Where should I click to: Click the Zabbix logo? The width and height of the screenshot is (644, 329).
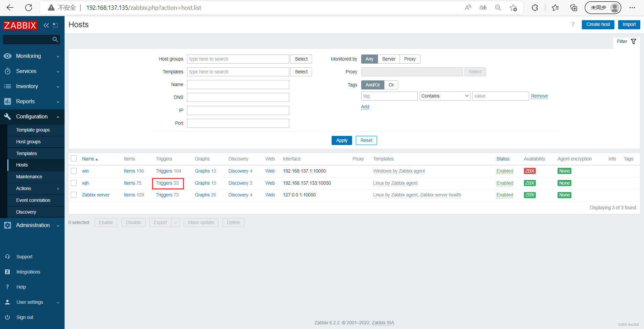tap(20, 25)
